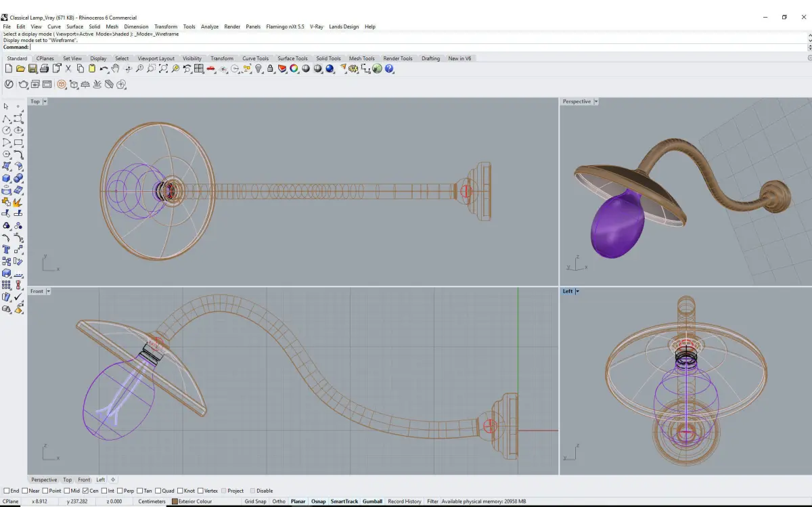Image resolution: width=812 pixels, height=507 pixels.
Task: Click the light bulb Hide objects icon
Action: [258, 68]
